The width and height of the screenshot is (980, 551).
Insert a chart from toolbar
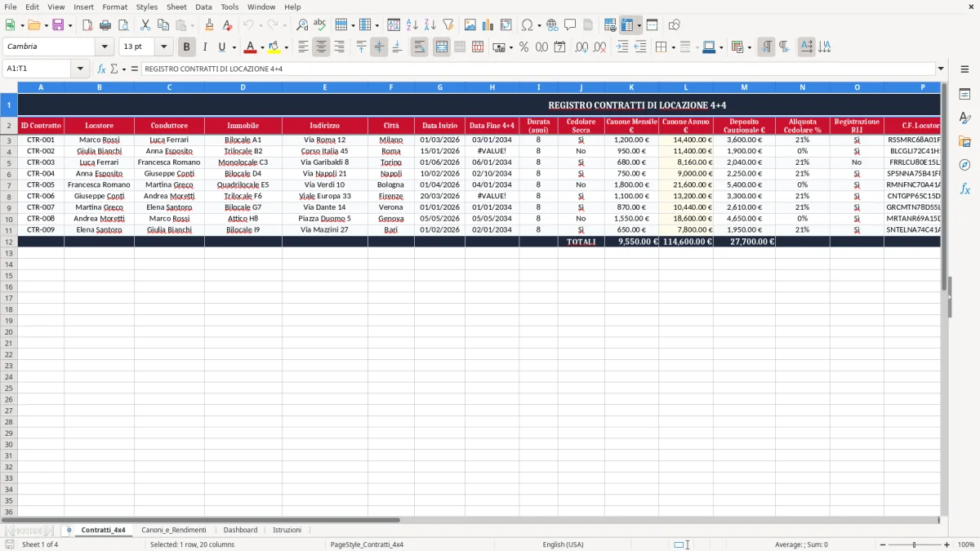click(x=488, y=25)
